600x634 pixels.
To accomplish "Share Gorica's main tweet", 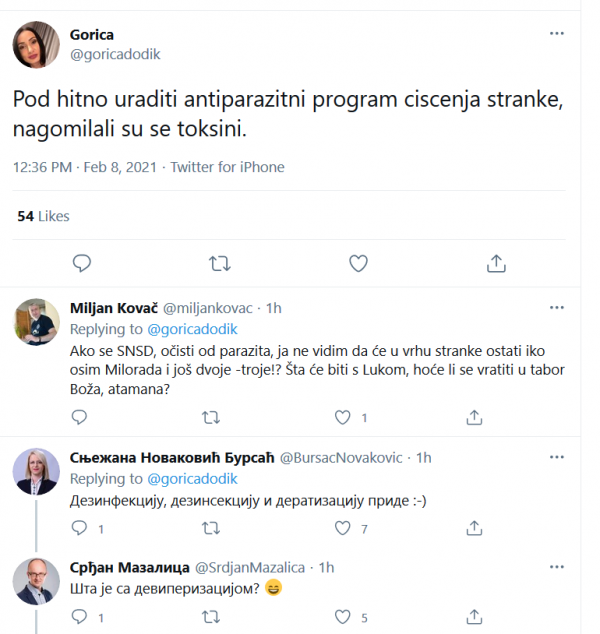I will pyautogui.click(x=496, y=263).
